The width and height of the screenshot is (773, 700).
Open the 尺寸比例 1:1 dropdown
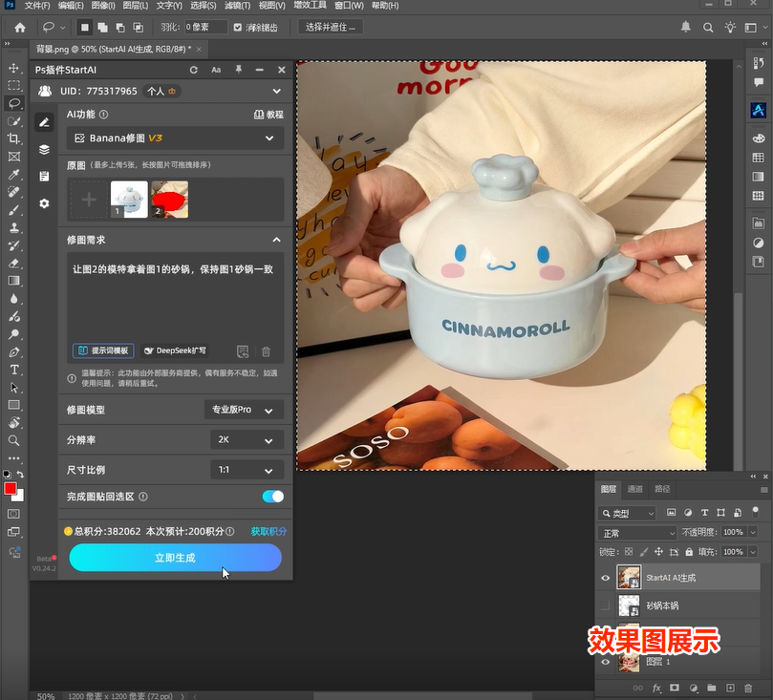tap(247, 470)
